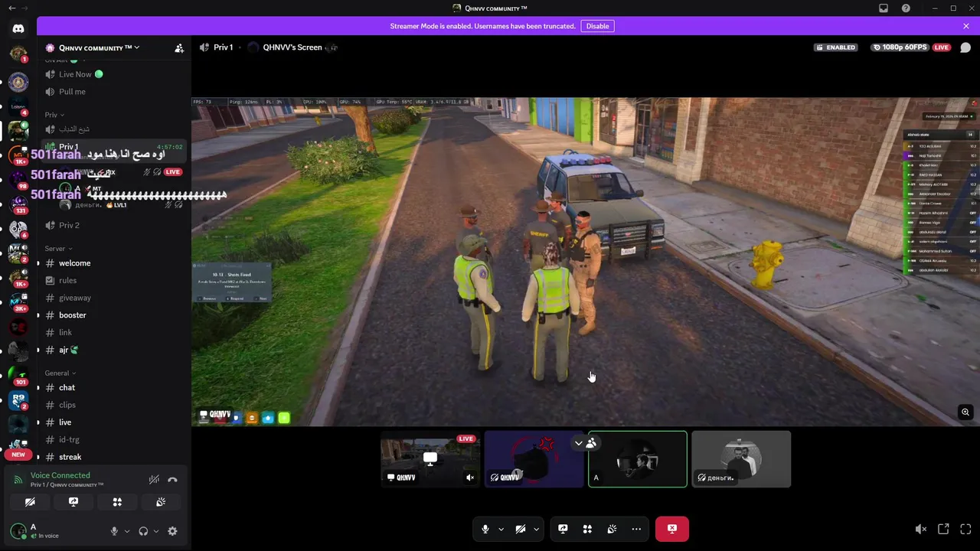This screenshot has width=980, height=551.
Task: Select the QHNVV user video tile
Action: [534, 459]
